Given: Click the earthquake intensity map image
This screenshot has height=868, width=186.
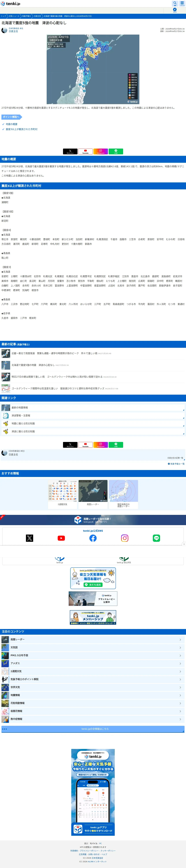Looking at the screenshot, I should click(93, 69).
